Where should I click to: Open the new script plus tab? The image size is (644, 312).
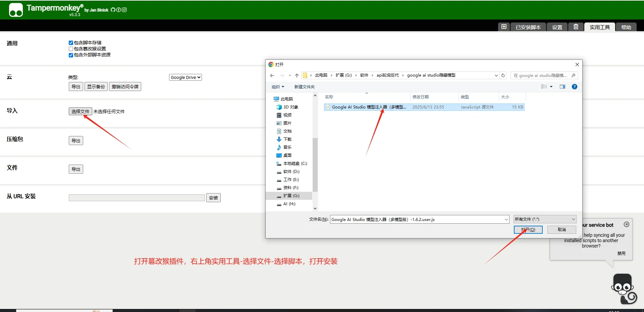(x=504, y=27)
